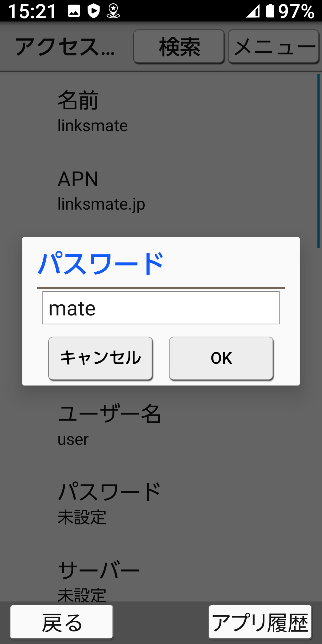Open アプリ履歴 recent apps button
This screenshot has height=644, width=322.
(x=260, y=622)
